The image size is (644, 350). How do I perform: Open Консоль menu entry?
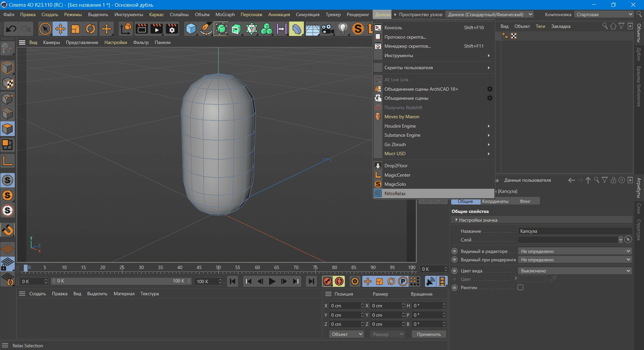tap(434, 28)
